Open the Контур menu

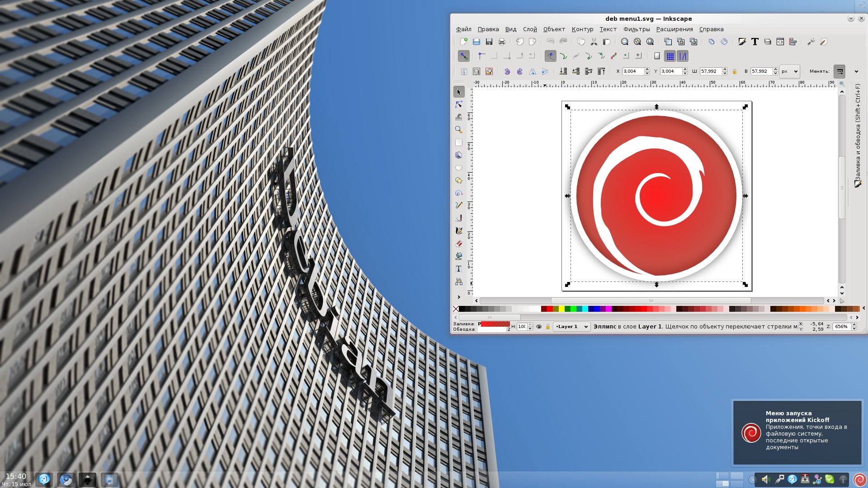582,29
